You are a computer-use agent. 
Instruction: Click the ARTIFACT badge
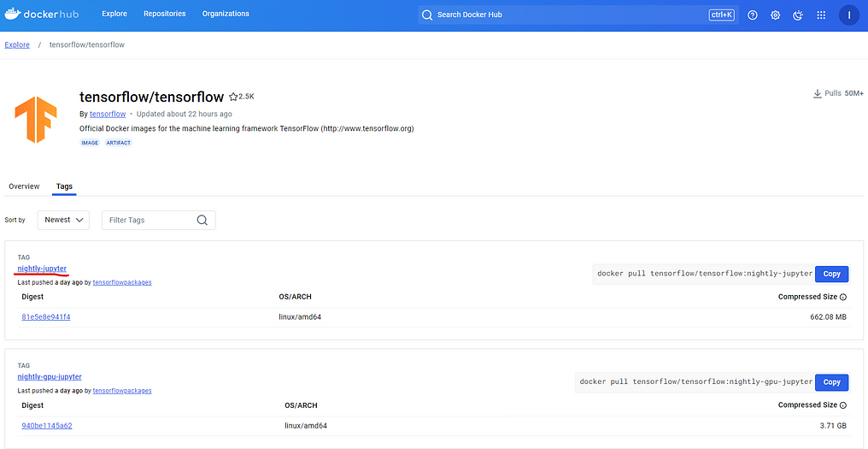pos(117,143)
